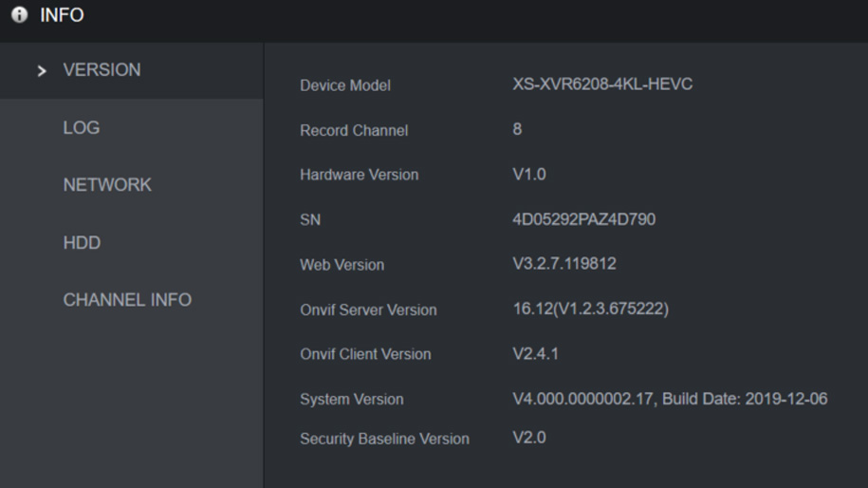Click the device model value XS-XVR6208-4KL-HEVC
This screenshot has height=488, width=868.
[x=602, y=84]
